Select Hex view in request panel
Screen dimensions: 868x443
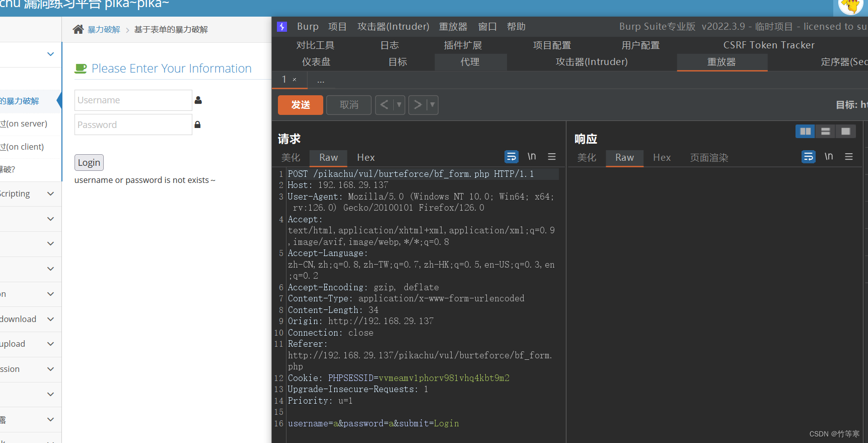tap(366, 158)
